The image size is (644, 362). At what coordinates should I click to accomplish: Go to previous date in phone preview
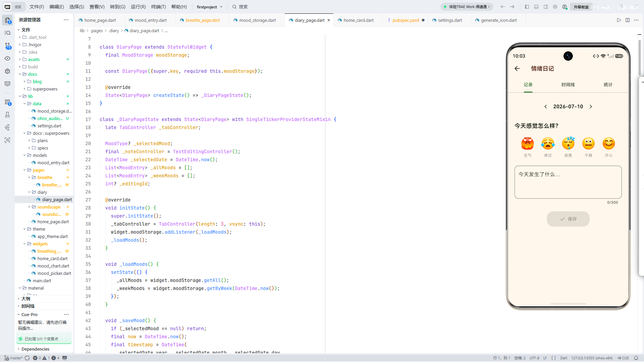[546, 107]
